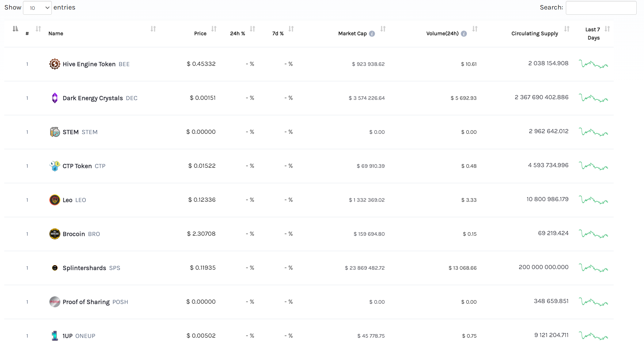Image resolution: width=644 pixels, height=352 pixels.
Task: Open 1UP ONEUP token link
Action: 79,336
